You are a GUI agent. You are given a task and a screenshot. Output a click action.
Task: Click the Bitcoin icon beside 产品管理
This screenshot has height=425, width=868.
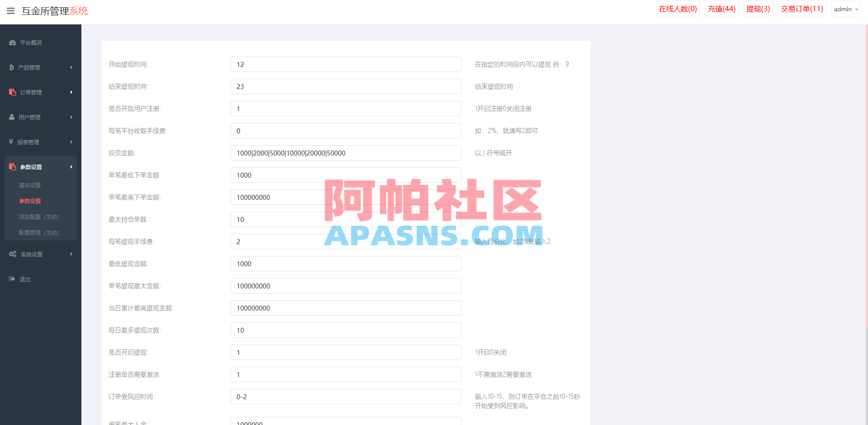12,67
